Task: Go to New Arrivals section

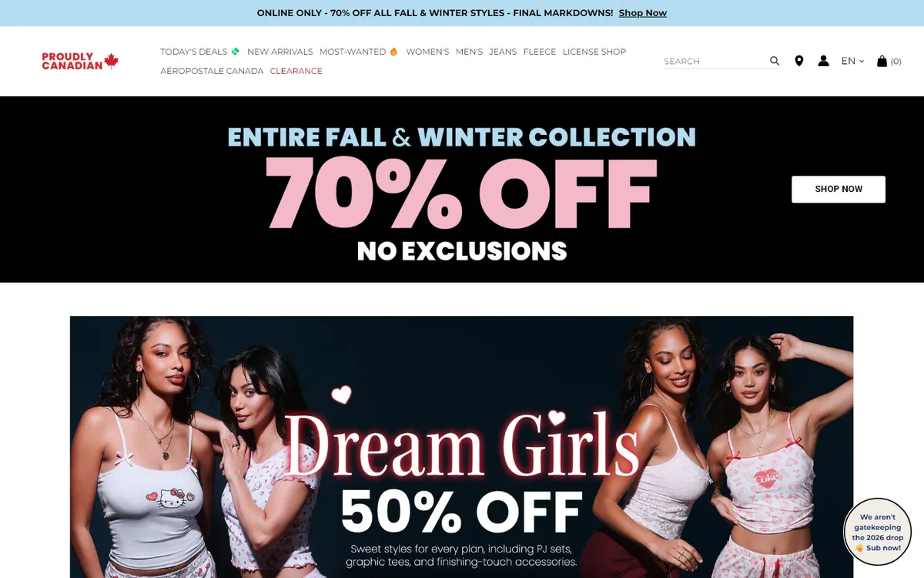Action: click(x=280, y=52)
